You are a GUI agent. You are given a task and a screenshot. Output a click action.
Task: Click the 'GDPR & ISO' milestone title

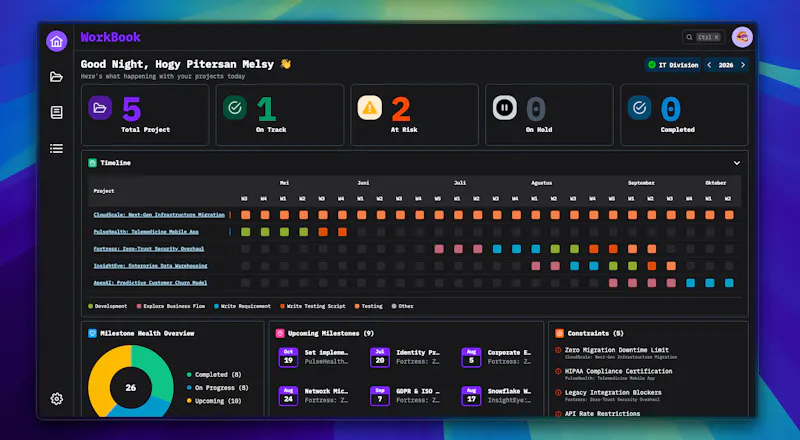pos(418,392)
